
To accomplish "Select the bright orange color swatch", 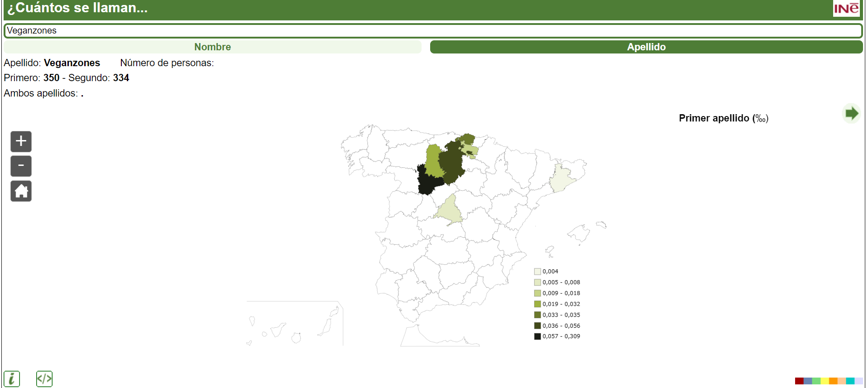I will click(x=833, y=381).
